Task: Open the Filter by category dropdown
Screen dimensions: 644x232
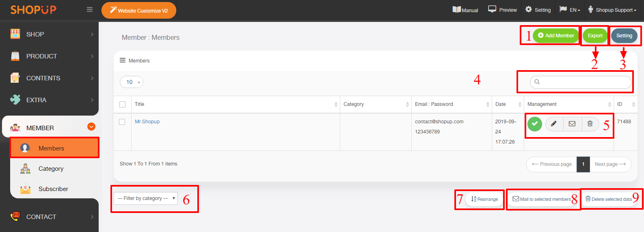Action: [x=146, y=198]
